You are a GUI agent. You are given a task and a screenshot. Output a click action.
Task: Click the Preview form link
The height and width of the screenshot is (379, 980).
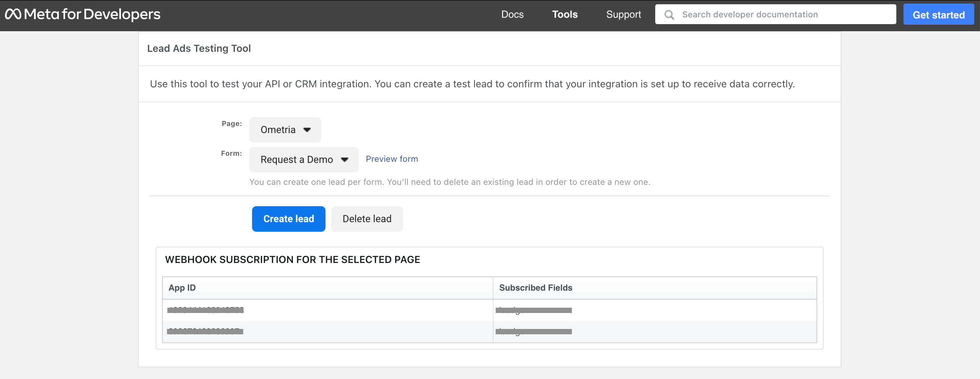[391, 159]
